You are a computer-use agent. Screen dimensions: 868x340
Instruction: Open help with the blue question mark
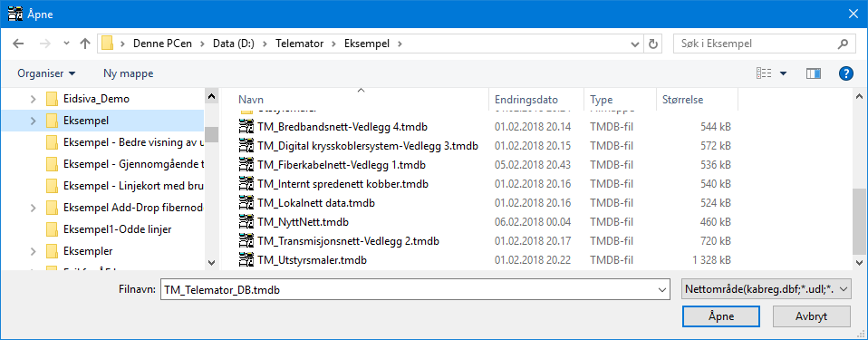[x=846, y=73]
